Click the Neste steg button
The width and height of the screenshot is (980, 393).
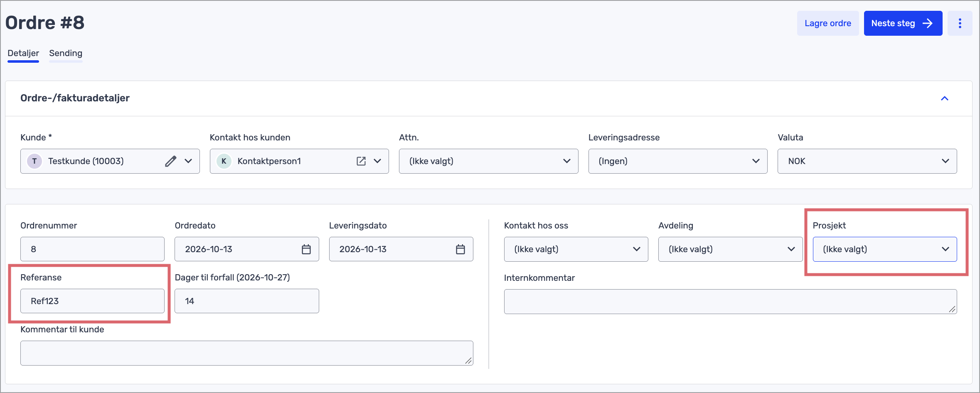(903, 23)
